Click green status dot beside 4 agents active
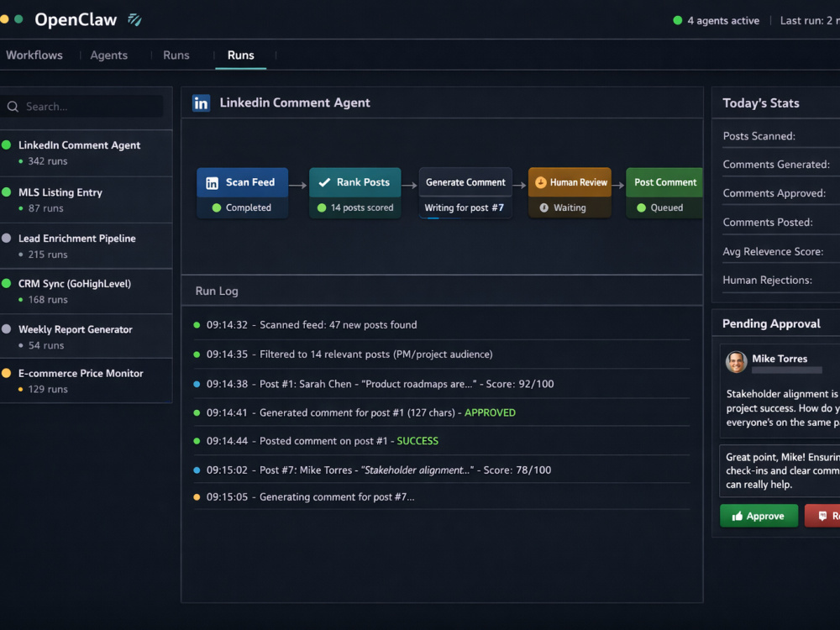Viewport: 840px width, 630px height. 678,20
